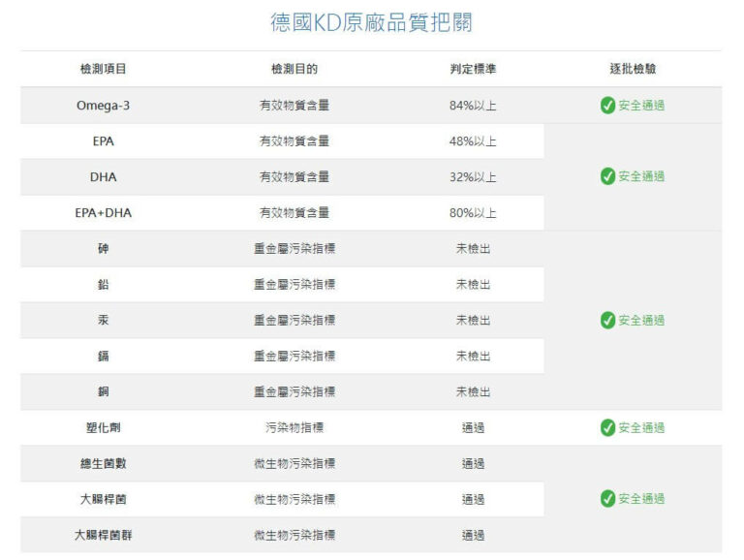Click the 32%以上 standard value

(x=473, y=177)
